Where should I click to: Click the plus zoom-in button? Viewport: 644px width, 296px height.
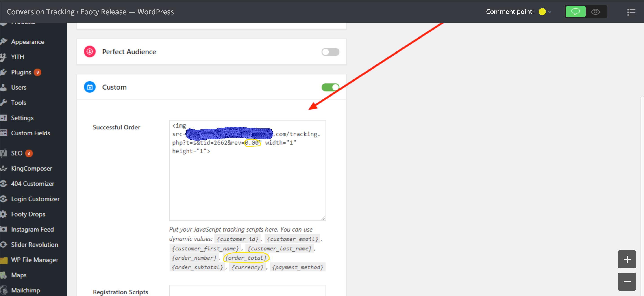click(x=627, y=259)
